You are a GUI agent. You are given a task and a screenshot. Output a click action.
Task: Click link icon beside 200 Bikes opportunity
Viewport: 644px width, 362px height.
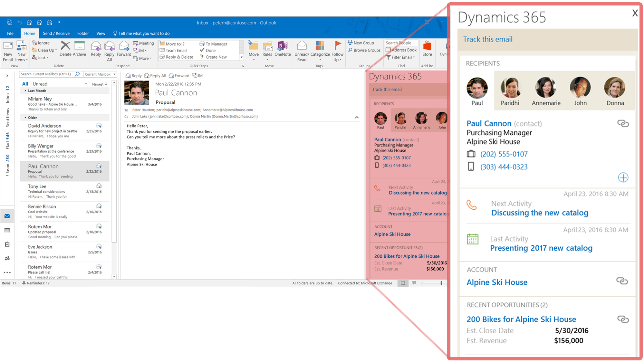point(623,319)
